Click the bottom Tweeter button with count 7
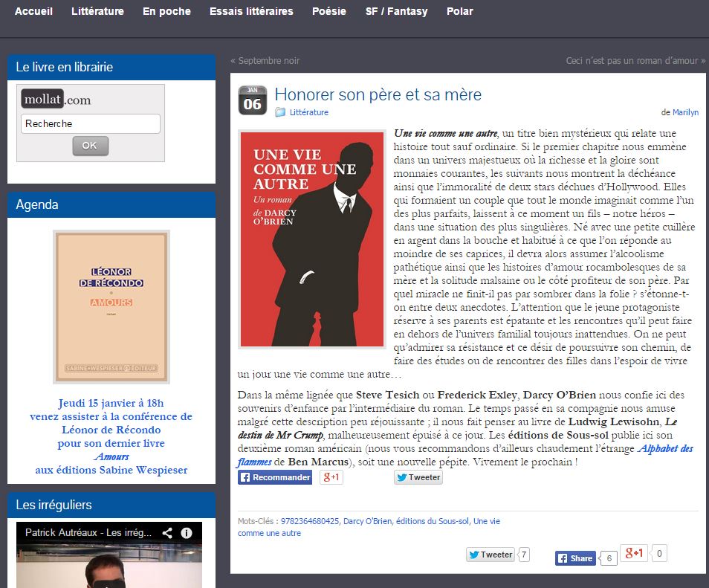This screenshot has height=588, width=709. coord(491,555)
